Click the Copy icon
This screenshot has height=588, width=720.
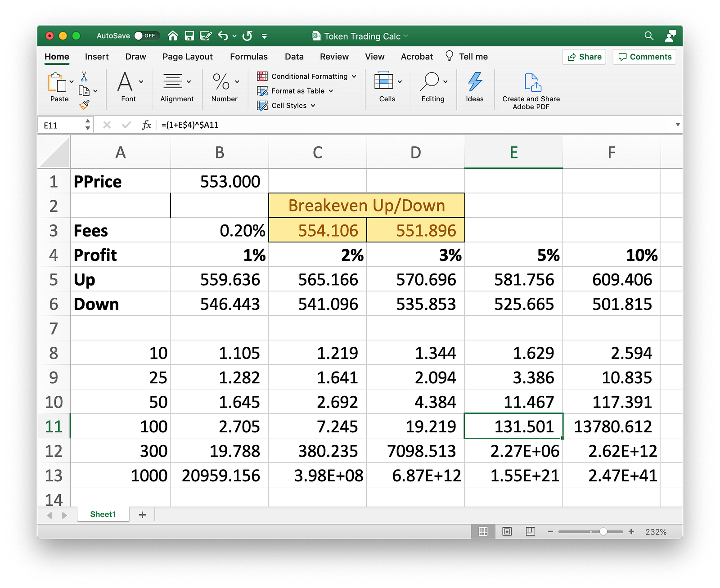click(84, 91)
